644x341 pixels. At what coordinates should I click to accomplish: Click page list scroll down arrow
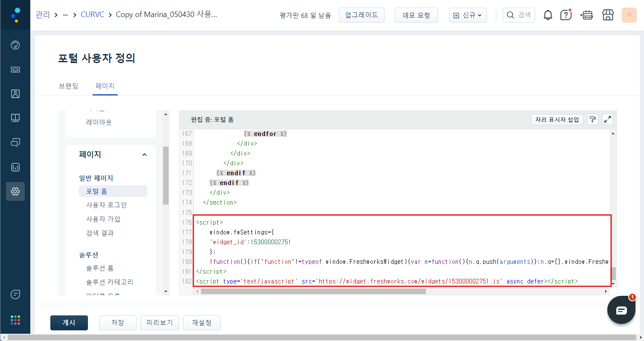coord(166,292)
